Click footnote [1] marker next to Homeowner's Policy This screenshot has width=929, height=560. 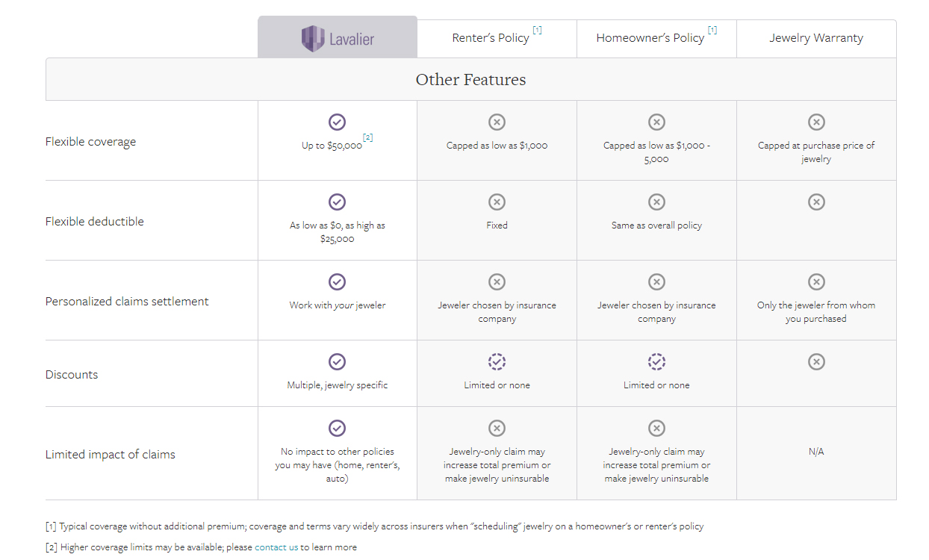[x=712, y=30]
